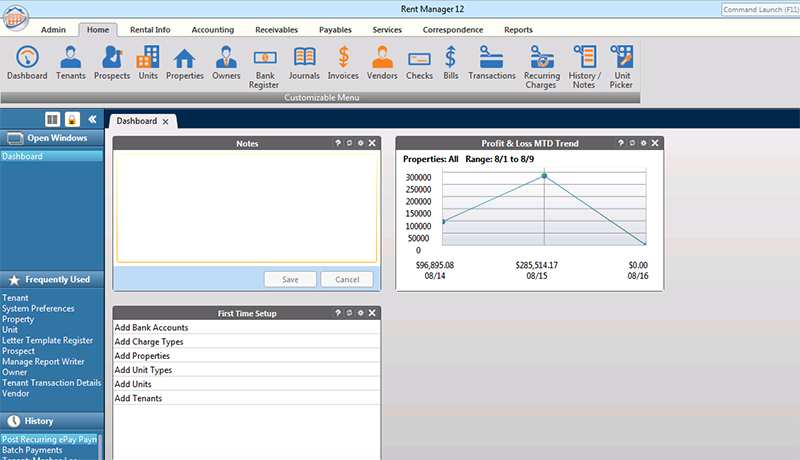The width and height of the screenshot is (800, 460).
Task: Open Batch Payments from History
Action: click(32, 450)
